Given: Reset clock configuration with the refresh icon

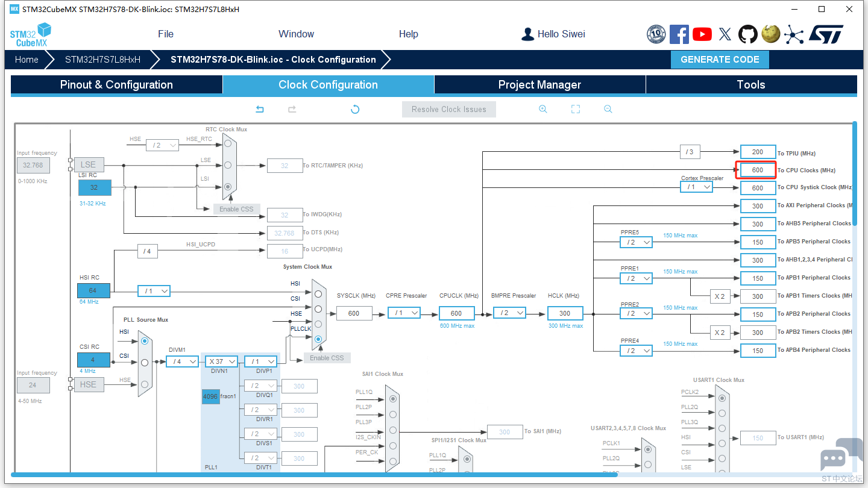Looking at the screenshot, I should pyautogui.click(x=355, y=109).
